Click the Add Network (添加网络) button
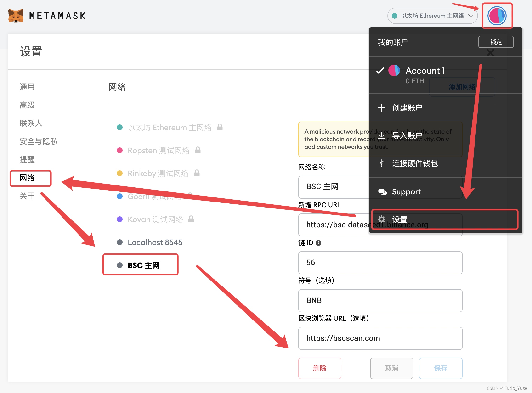532x393 pixels. [x=462, y=87]
